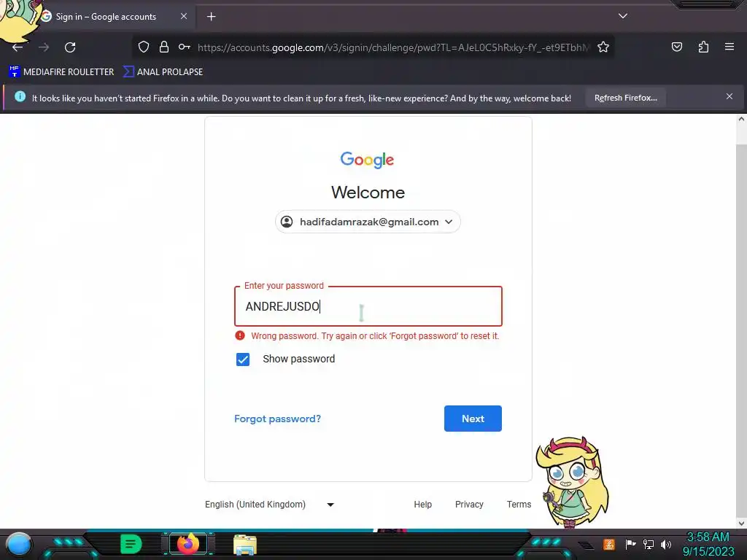Open the Start orb on taskbar
Image resolution: width=747 pixels, height=560 pixels.
click(x=18, y=544)
